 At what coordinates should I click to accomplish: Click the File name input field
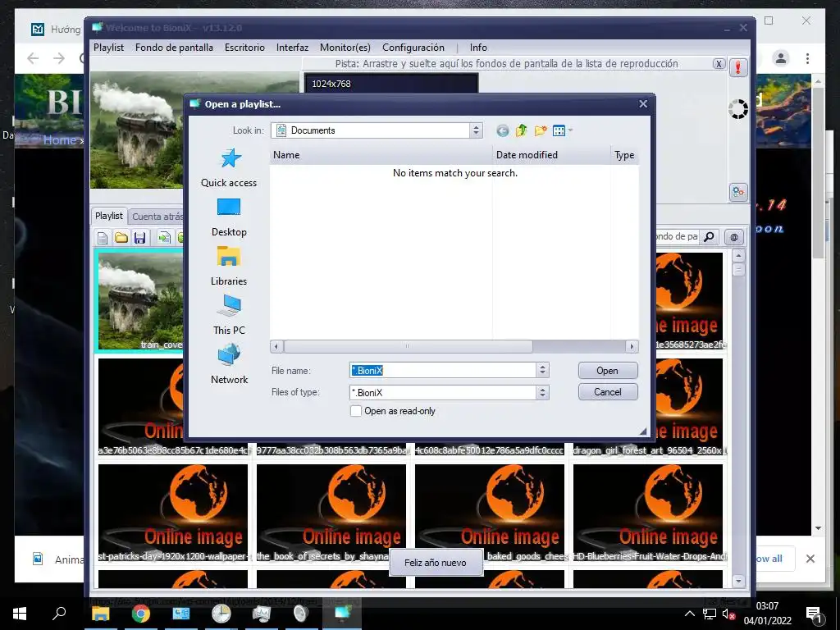442,370
